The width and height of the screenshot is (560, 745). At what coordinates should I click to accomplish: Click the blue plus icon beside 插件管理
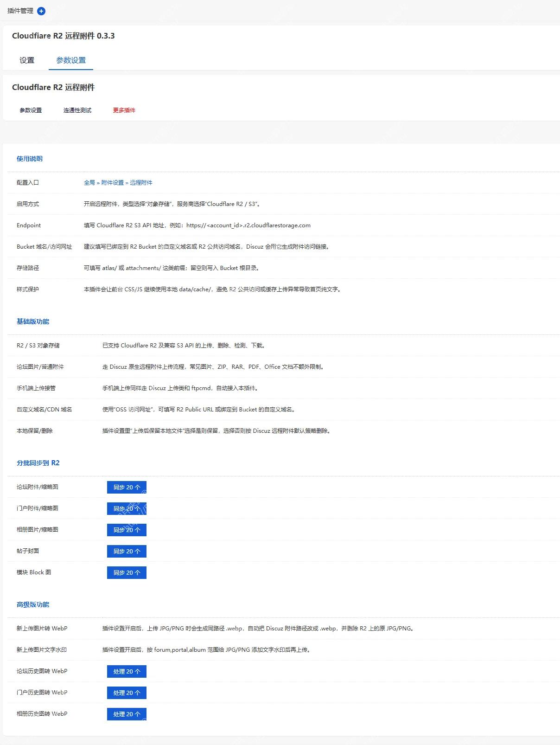click(41, 11)
